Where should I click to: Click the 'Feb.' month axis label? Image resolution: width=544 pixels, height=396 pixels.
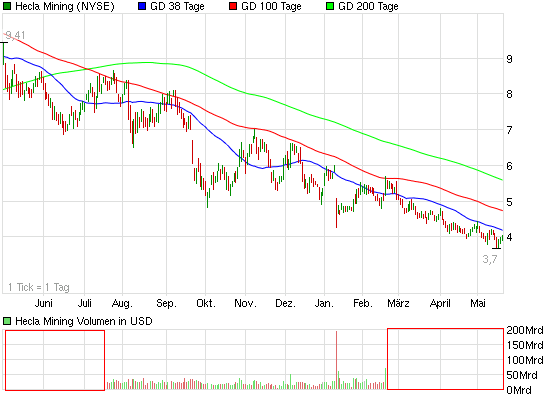pos(363,303)
